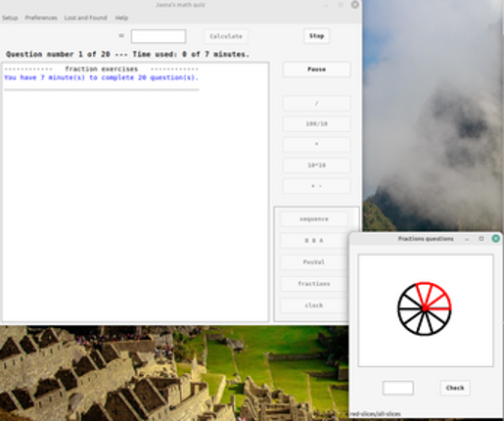Click the fraction answer field in Fractions questions

[x=398, y=388]
